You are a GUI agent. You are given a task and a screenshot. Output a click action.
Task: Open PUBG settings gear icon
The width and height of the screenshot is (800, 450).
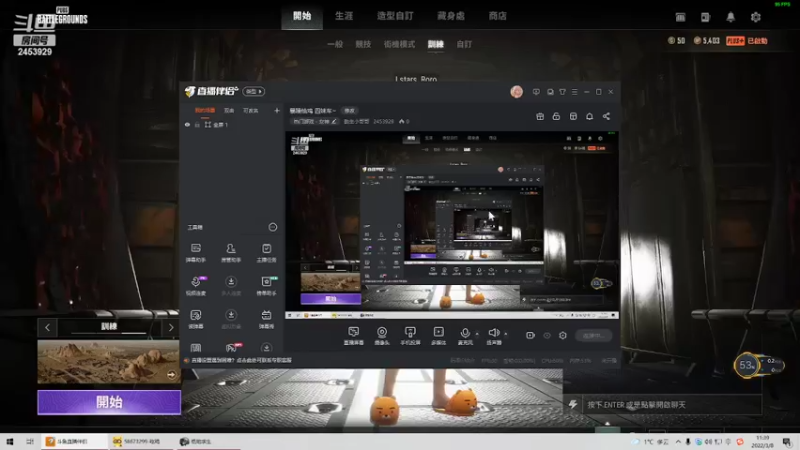click(756, 17)
